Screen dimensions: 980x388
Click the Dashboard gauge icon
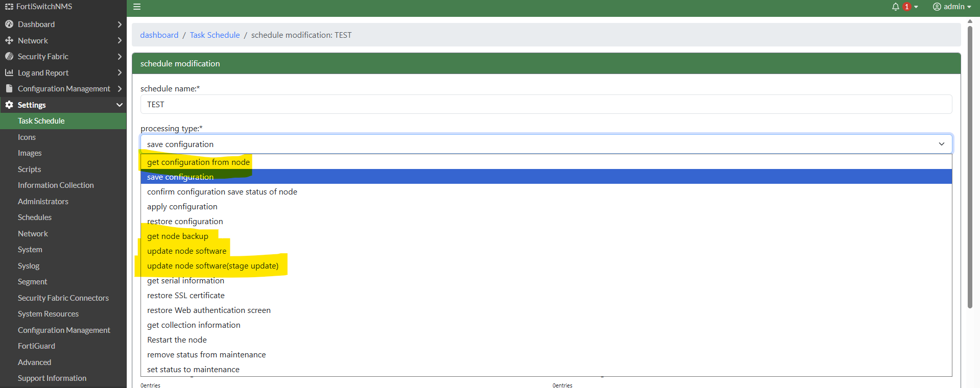(9, 24)
